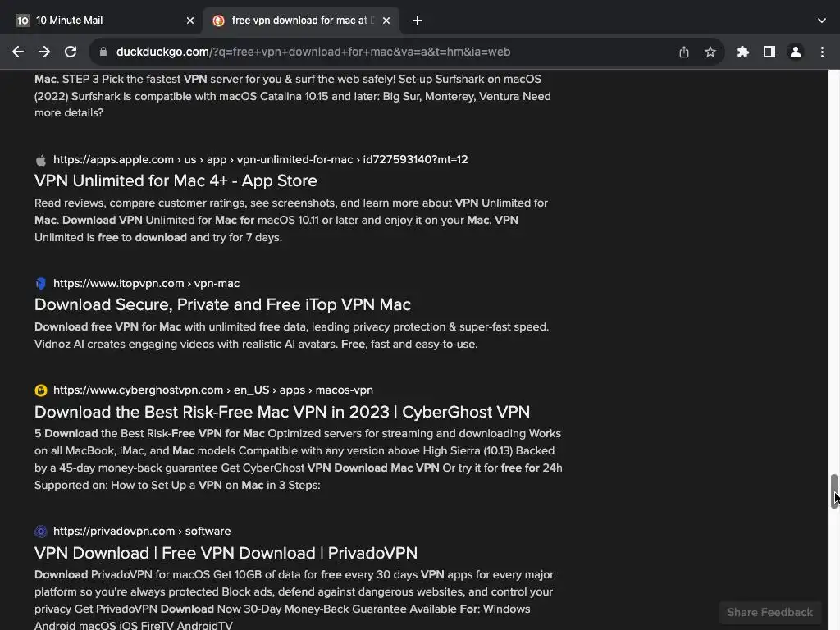Open PrivadoVPN Free VPN Download result
840x630 pixels.
pyautogui.click(x=226, y=552)
